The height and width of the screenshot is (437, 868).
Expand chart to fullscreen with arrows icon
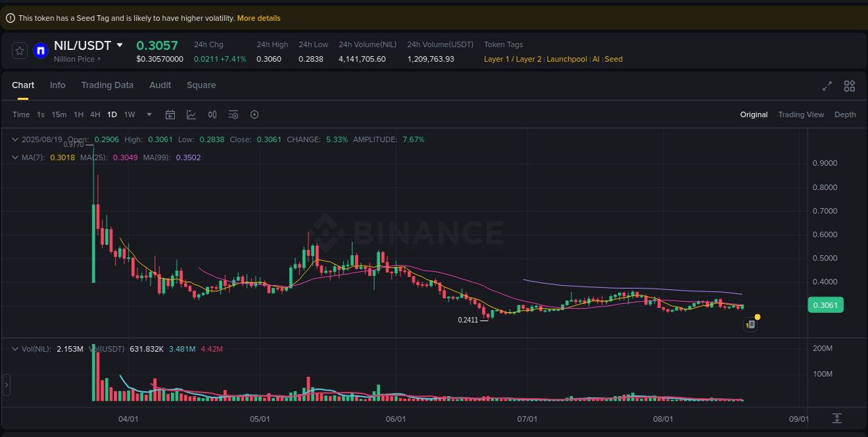[826, 86]
